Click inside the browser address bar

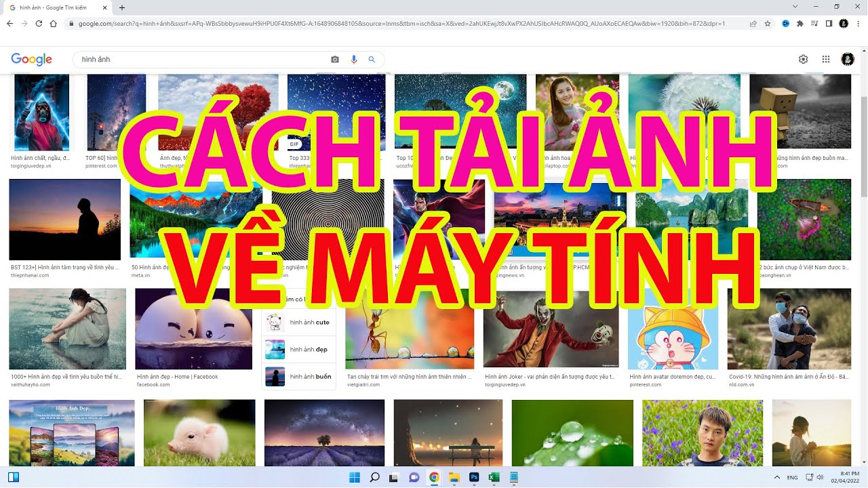coord(271,22)
